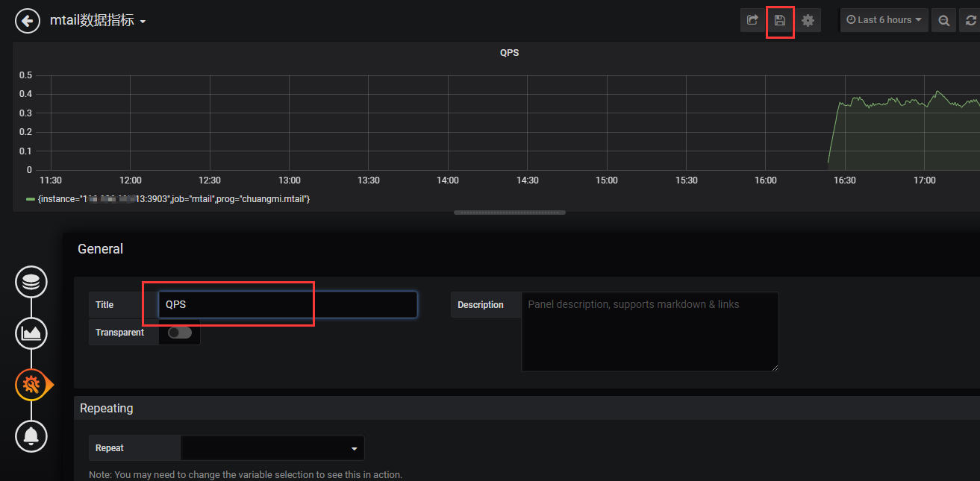
Task: Grab the panel resize handle bar
Action: pyautogui.click(x=510, y=213)
